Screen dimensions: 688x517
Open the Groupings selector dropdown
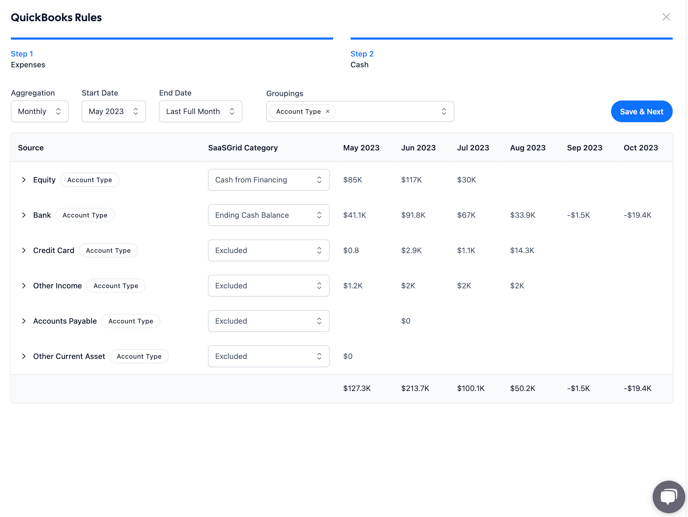point(443,112)
